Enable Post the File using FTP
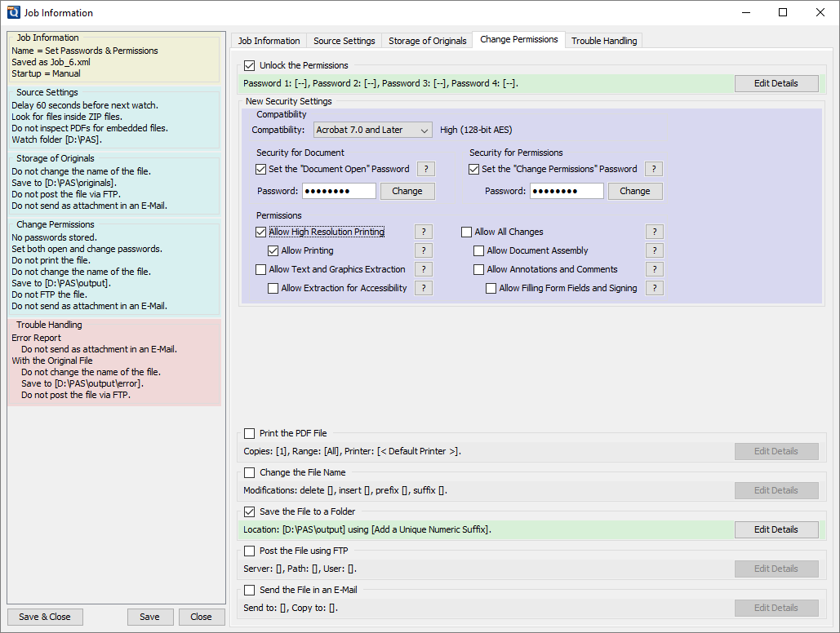This screenshot has width=840, height=633. point(250,551)
